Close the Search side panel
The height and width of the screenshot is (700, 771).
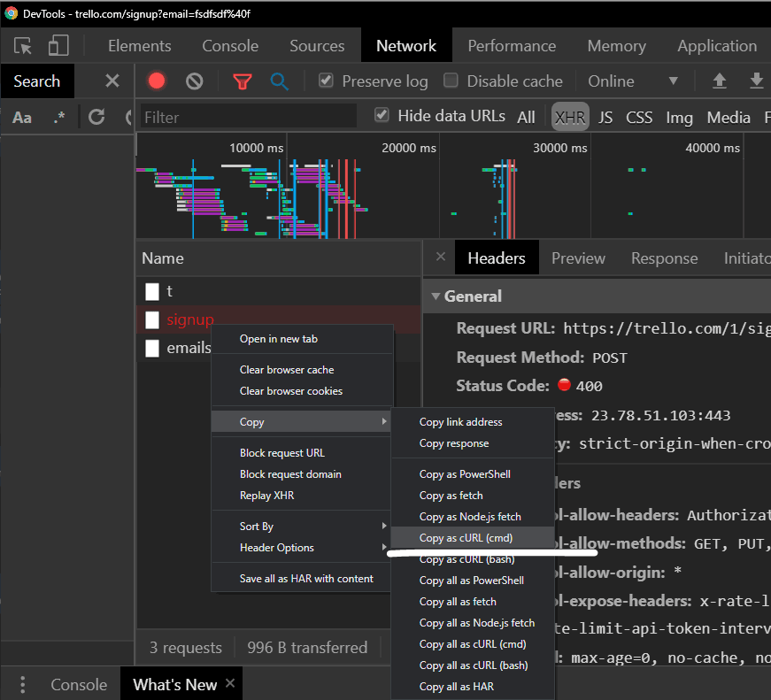click(112, 81)
